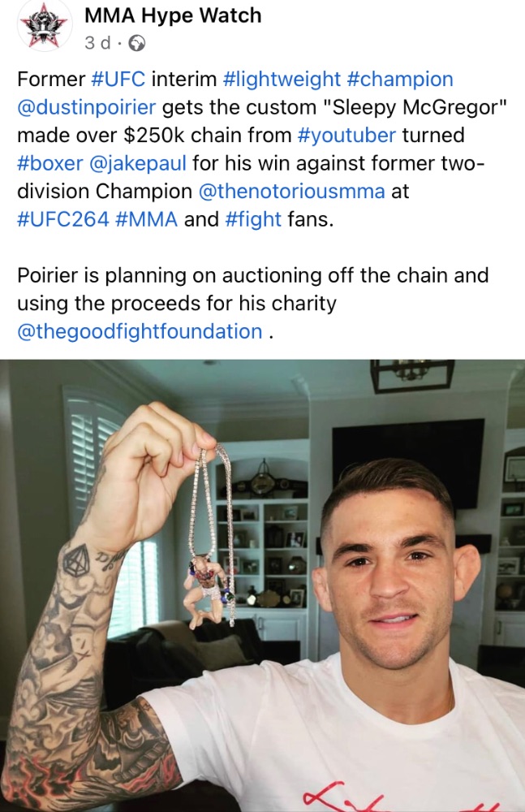This screenshot has height=812, width=525.
Task: Open the post photo of the man
Action: coord(263,585)
